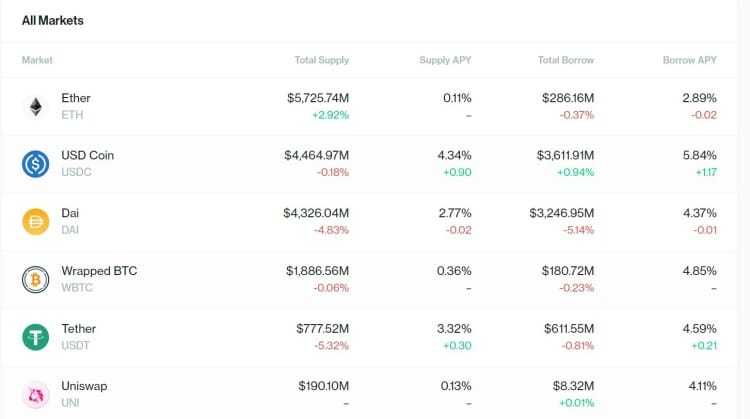Open the Wrapped BTC market link
Screen dimensions: 750x419
coord(99,271)
